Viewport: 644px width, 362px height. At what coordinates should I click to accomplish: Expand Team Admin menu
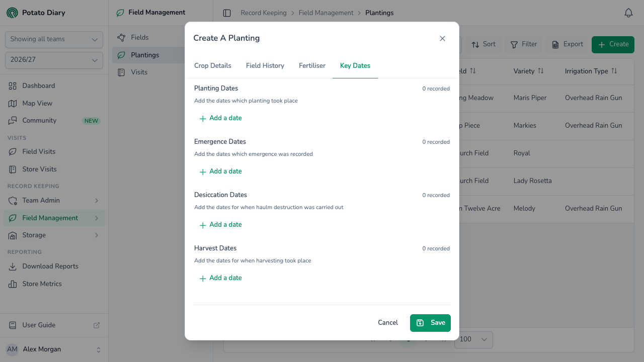click(54, 201)
